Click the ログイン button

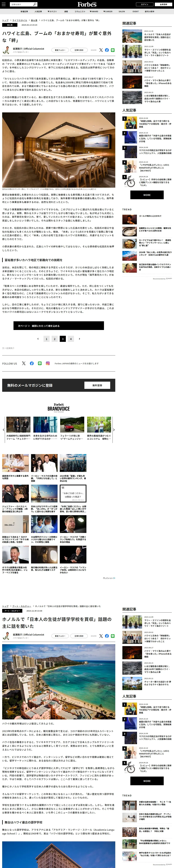point(145,4)
